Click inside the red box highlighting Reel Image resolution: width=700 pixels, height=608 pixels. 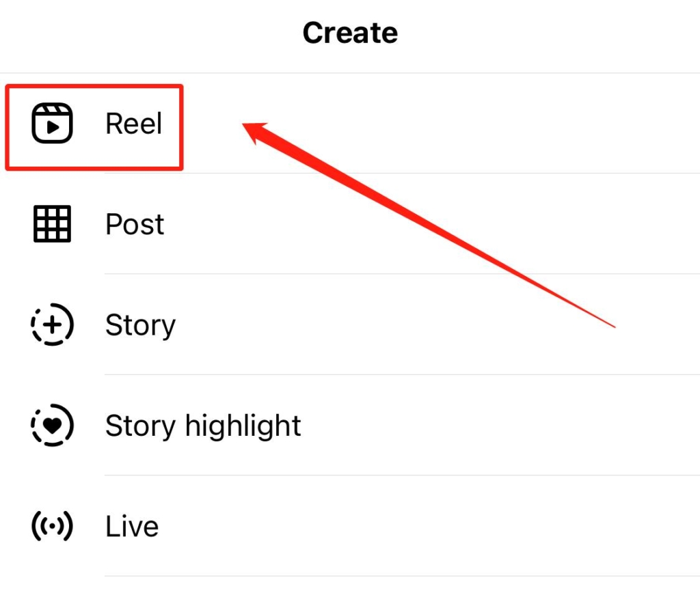94,125
